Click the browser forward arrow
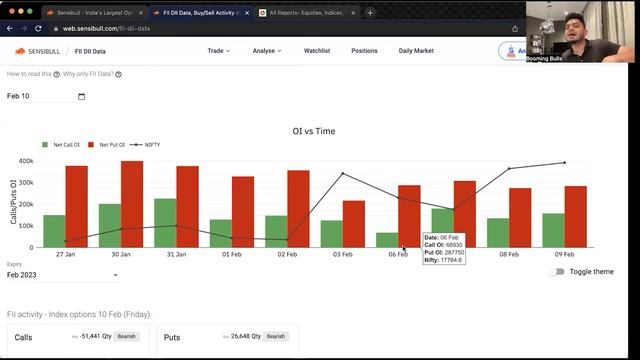The width and height of the screenshot is (640, 360). tap(24, 29)
